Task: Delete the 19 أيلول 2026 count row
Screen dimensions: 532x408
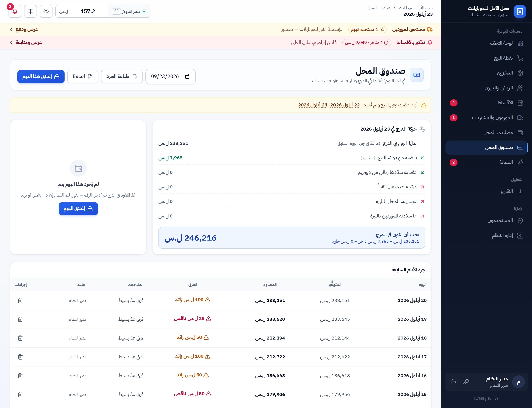Action: pyautogui.click(x=20, y=319)
